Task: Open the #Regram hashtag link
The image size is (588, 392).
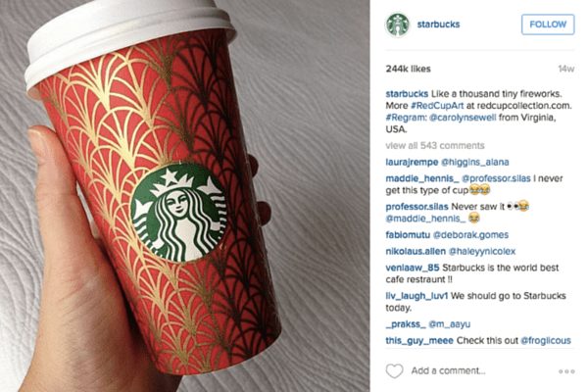Action: point(406,118)
